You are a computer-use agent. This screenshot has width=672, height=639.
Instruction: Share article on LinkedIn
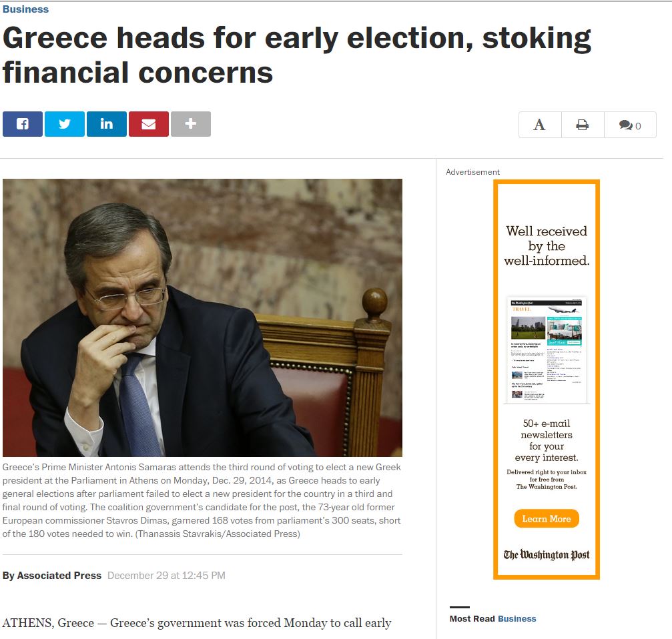[x=107, y=124]
